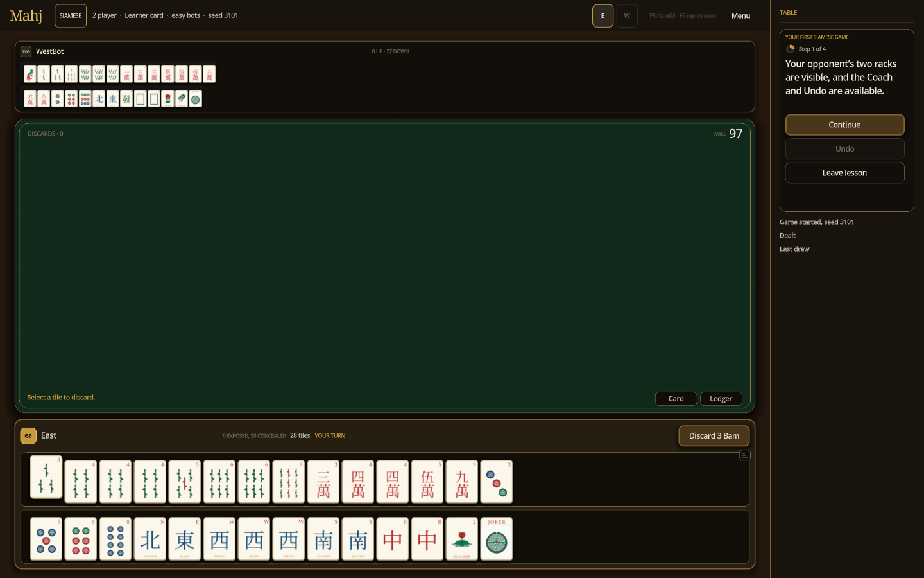Select the North wind tile in East's rack

(150, 539)
